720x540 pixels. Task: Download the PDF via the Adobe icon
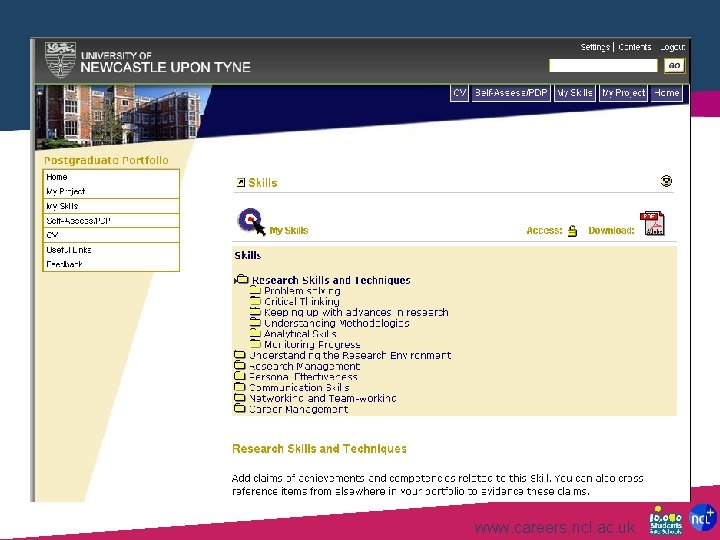(652, 223)
